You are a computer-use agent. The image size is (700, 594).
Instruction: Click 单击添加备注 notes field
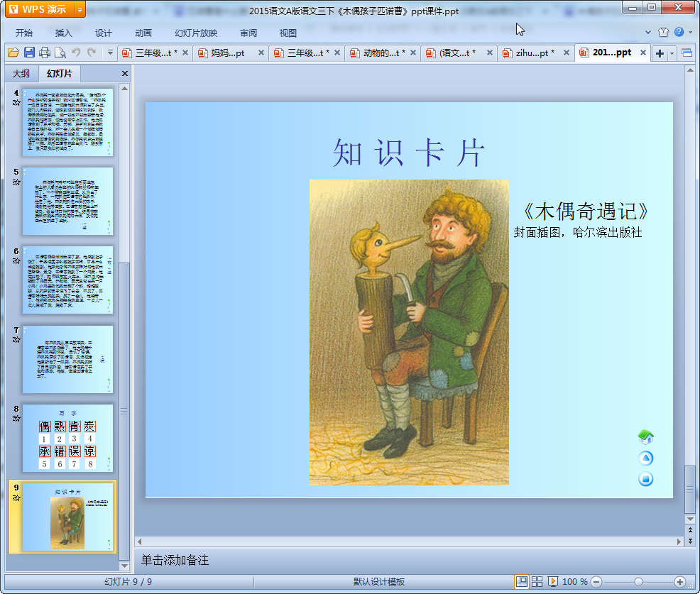pos(175,560)
